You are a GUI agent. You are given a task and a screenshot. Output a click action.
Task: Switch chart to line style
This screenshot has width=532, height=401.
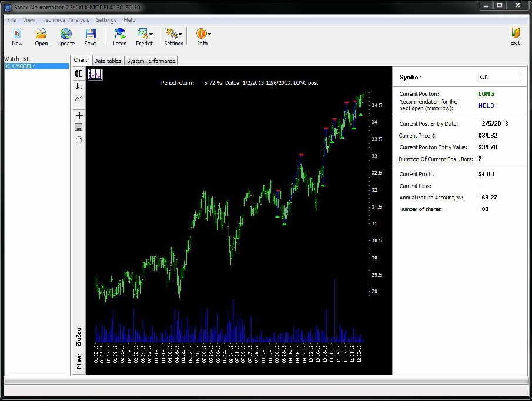pyautogui.click(x=79, y=98)
